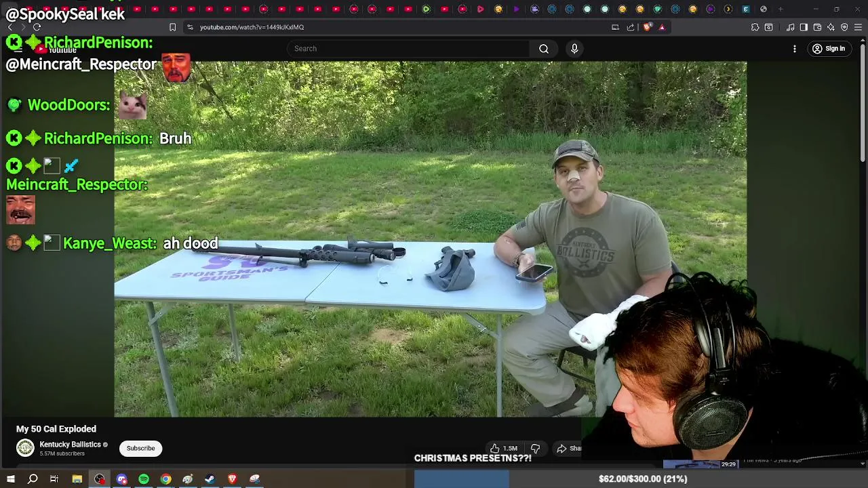Click the video title My 50 Cal Exploded
Image resolution: width=868 pixels, height=488 pixels.
pos(56,429)
